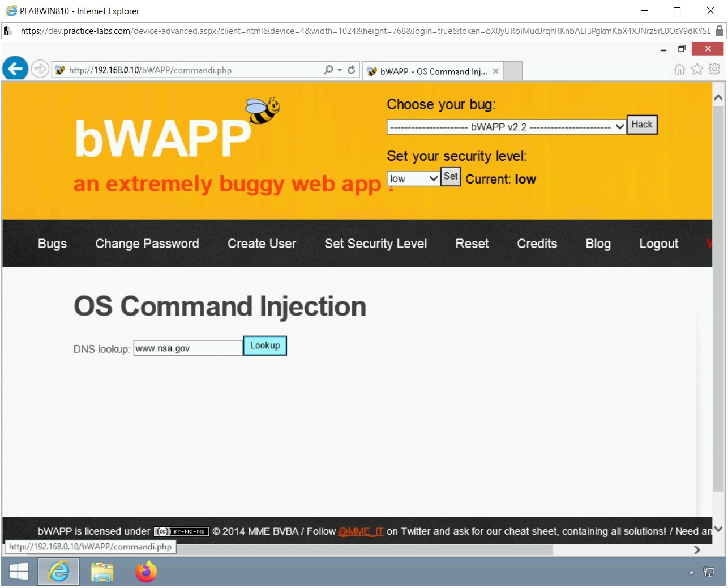Screen dimensions: 728x588
Task: Refresh the page with the refresh icon
Action: point(351,69)
